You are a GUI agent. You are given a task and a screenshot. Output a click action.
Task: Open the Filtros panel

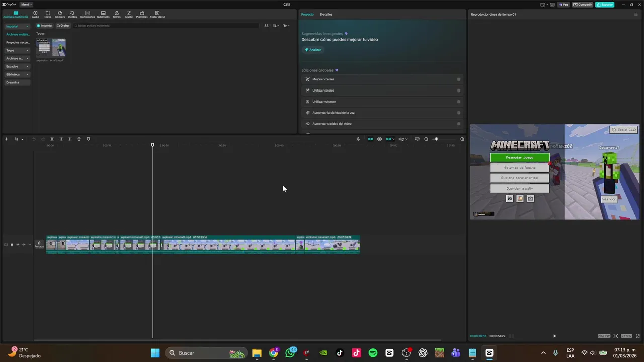point(117,14)
